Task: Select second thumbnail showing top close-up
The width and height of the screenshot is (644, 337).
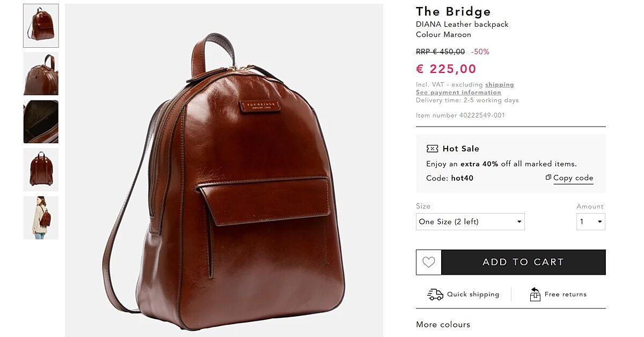Action: [41, 74]
